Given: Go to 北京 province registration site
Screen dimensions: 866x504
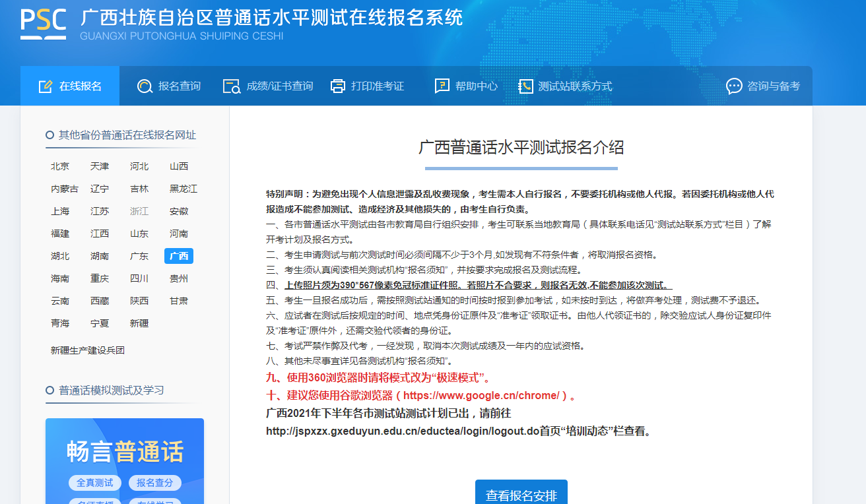Looking at the screenshot, I should (60, 166).
